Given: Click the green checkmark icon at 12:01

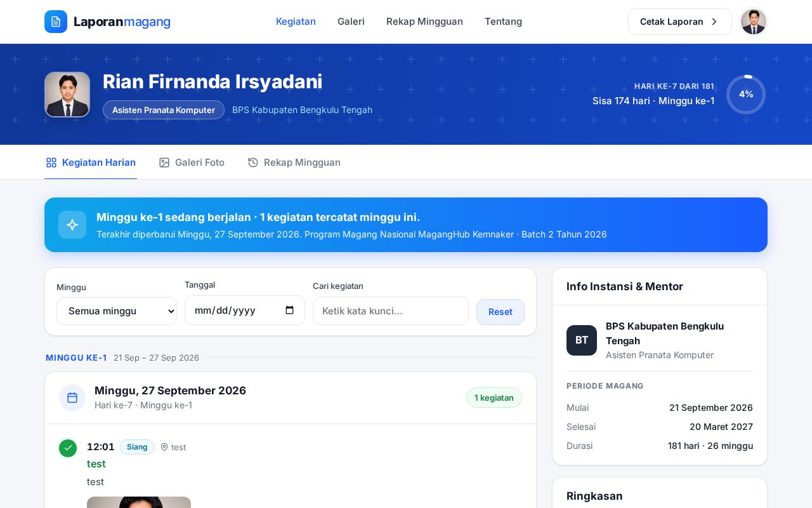Looking at the screenshot, I should point(68,448).
